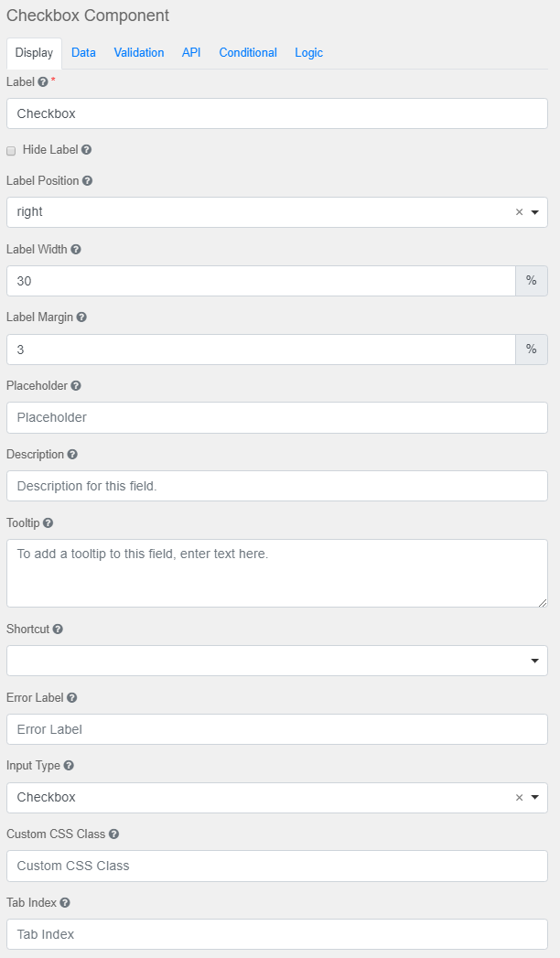Open the Conditional tab
Screen dimensions: 560x958
(248, 52)
